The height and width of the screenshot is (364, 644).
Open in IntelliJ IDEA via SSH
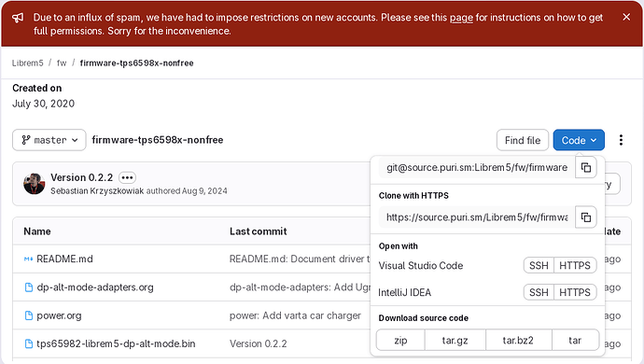click(x=539, y=292)
